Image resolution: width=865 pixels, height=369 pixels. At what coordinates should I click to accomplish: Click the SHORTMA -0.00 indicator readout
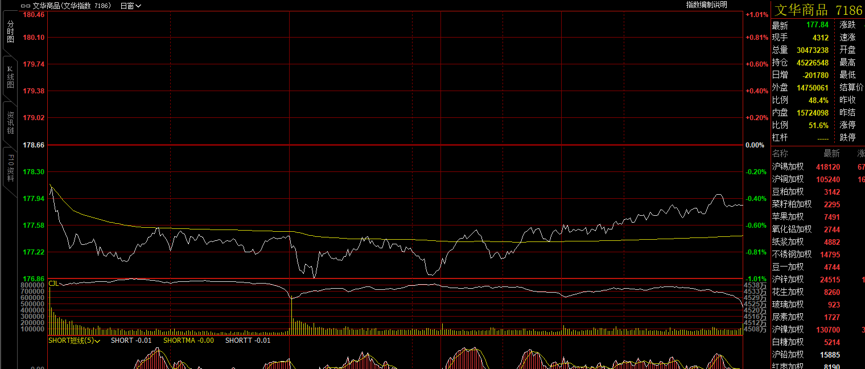189,341
